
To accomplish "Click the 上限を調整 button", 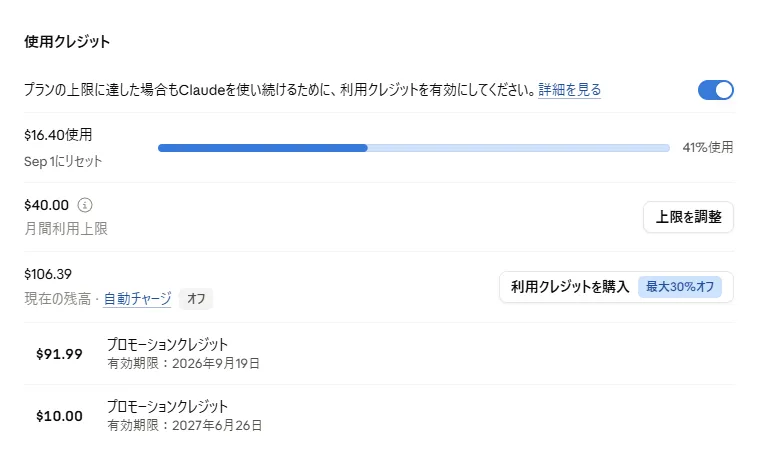I will pos(688,217).
